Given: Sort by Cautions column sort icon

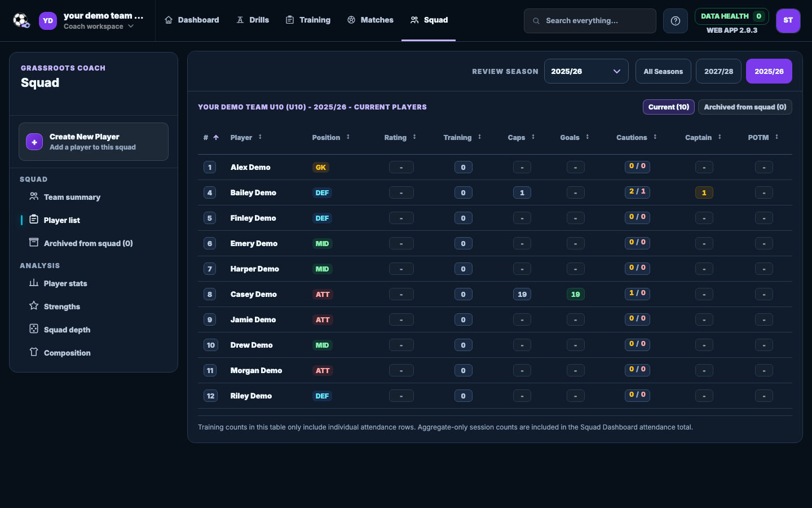Looking at the screenshot, I should (655, 137).
